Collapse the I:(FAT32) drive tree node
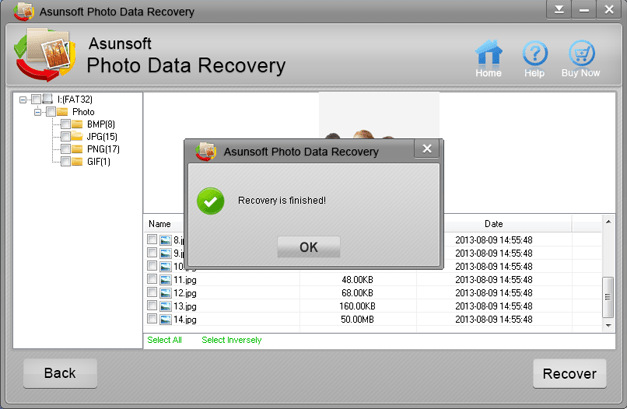Viewport: 627px width, 409px height. [x=23, y=99]
